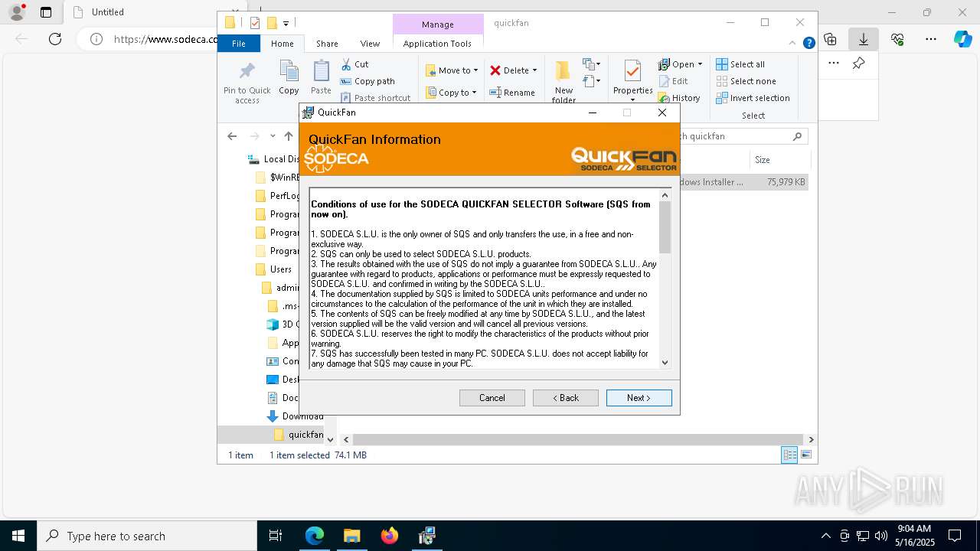Screen dimensions: 980x551
Task: Switch to the Share ribbon tab
Action: tap(327, 44)
